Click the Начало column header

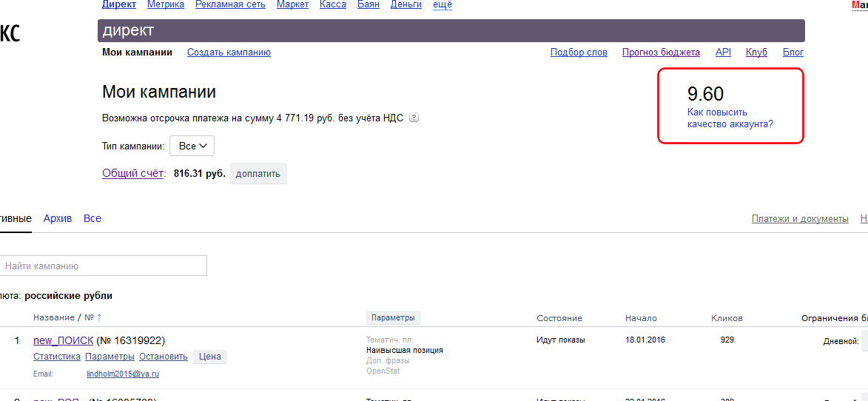[x=641, y=318]
